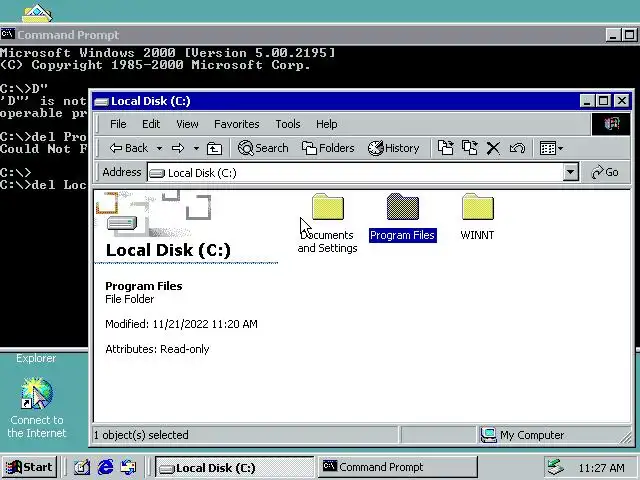Open the Views dropdown button
640x480 pixels.
click(x=551, y=148)
